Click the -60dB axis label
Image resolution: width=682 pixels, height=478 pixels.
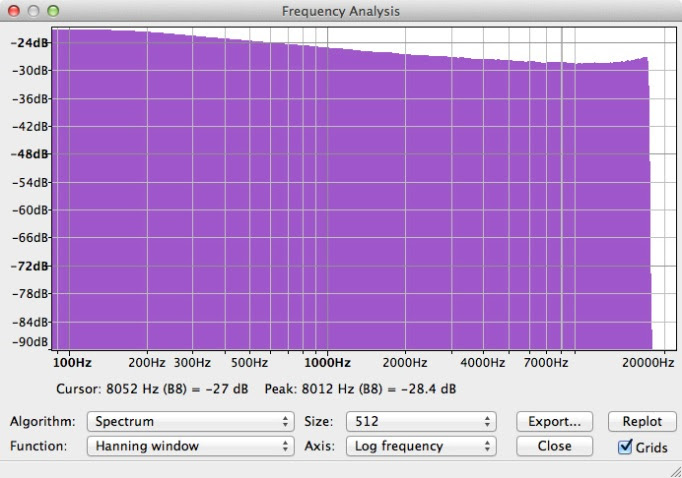pyautogui.click(x=30, y=210)
